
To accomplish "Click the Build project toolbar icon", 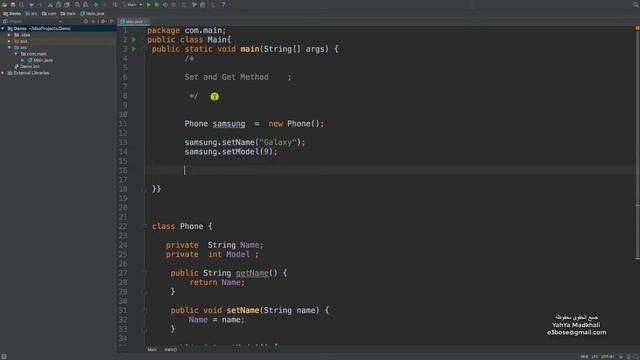I will click(x=115, y=4).
